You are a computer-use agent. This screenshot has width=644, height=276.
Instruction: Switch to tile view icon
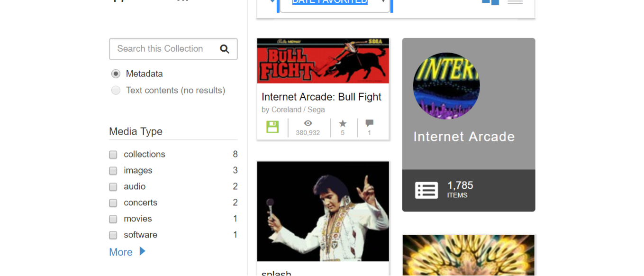(490, 1)
